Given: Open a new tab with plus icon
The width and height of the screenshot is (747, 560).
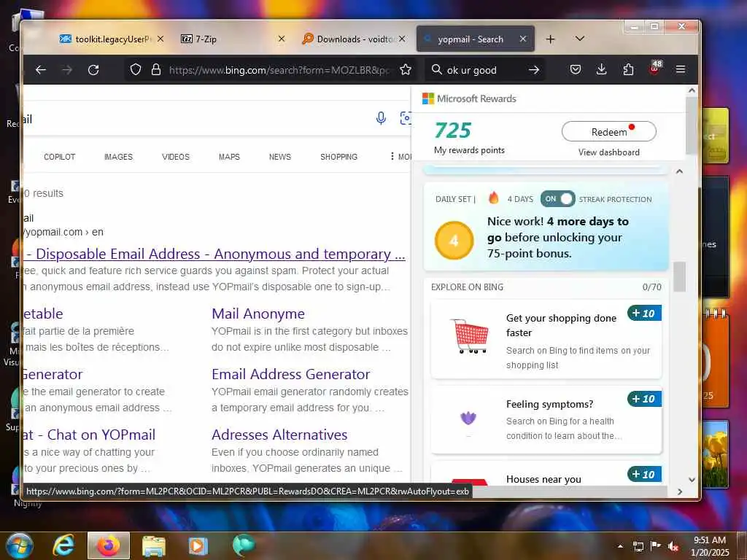Looking at the screenshot, I should (x=550, y=39).
